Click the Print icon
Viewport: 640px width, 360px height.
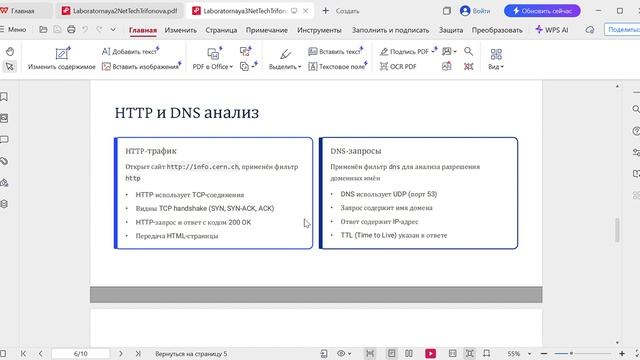point(71,29)
